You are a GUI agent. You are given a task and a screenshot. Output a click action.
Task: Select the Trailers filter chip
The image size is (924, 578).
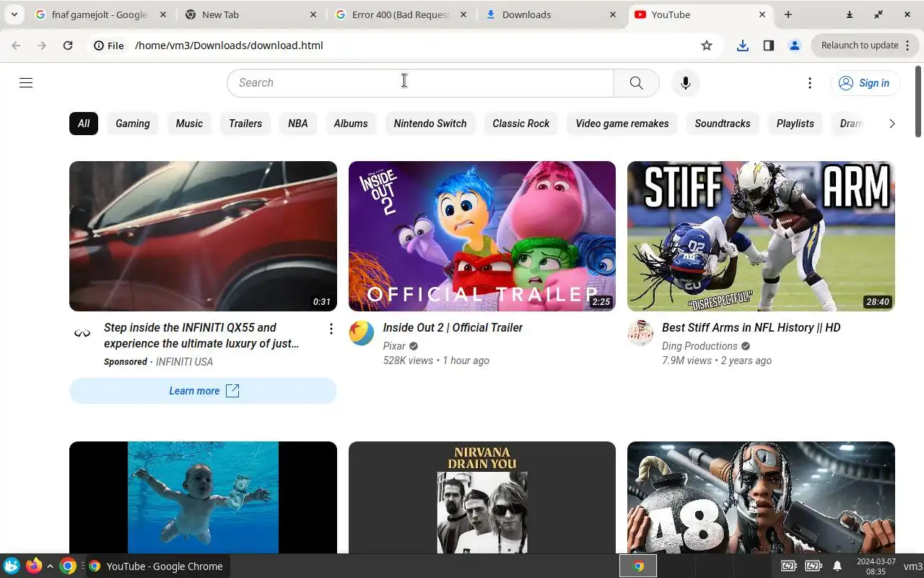(x=245, y=124)
